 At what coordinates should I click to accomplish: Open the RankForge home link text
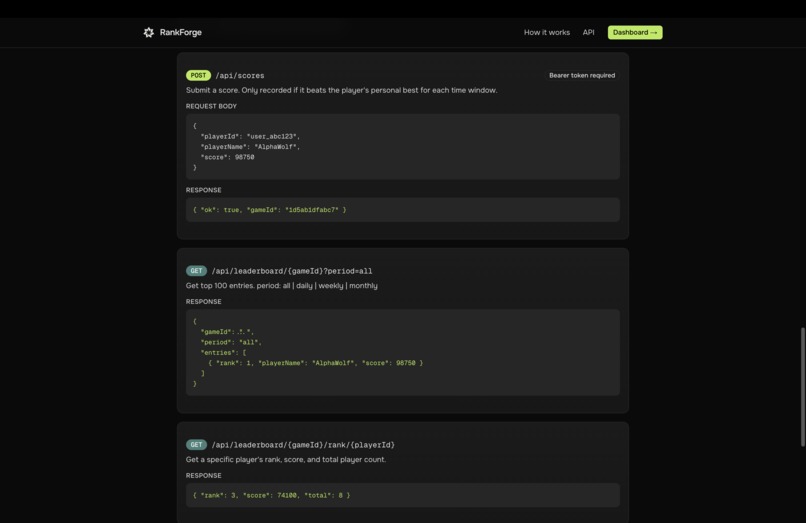click(x=180, y=32)
